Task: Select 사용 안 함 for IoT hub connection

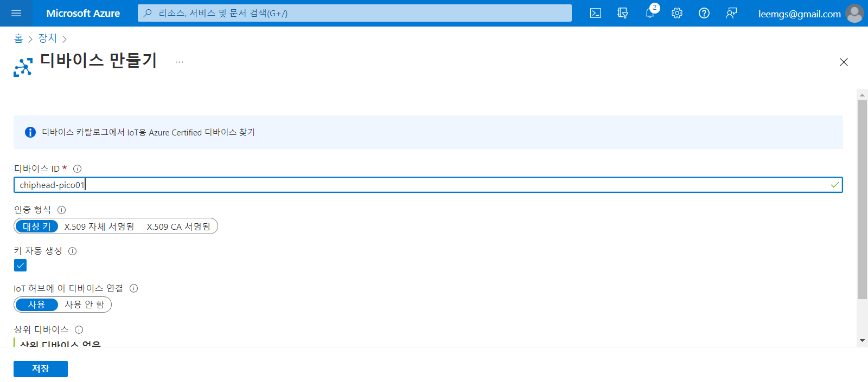Action: click(84, 305)
